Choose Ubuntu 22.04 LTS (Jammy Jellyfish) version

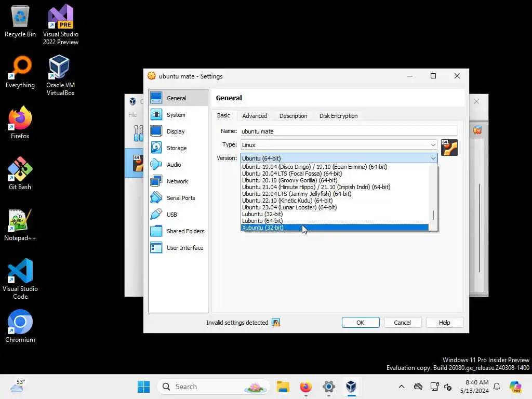coord(335,194)
